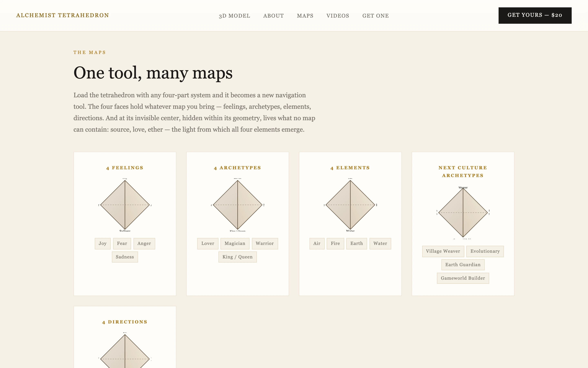
Task: Click the Next Culture Archetypes title
Action: click(x=463, y=172)
